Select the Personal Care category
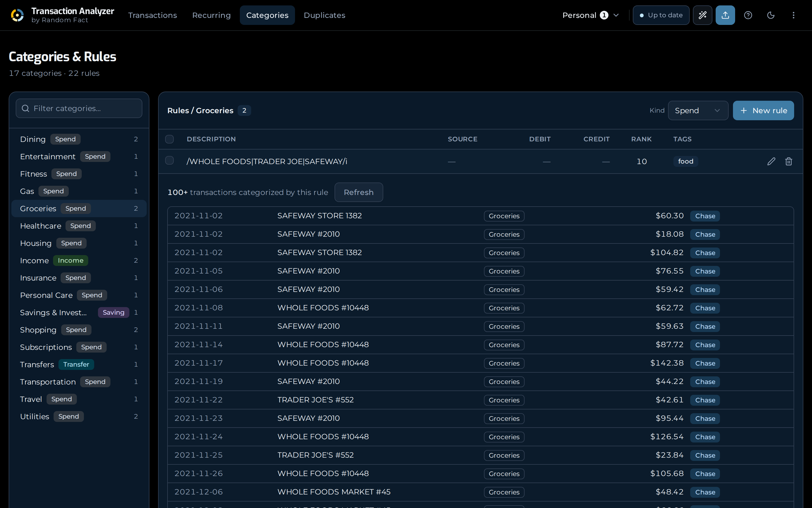The image size is (812, 508). (x=79, y=295)
